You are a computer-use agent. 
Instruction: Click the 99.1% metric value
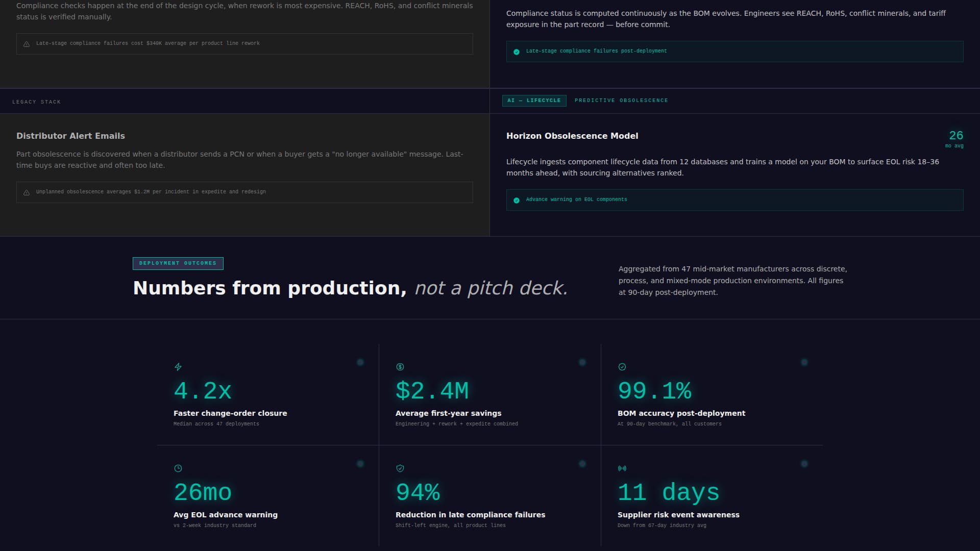pyautogui.click(x=654, y=391)
